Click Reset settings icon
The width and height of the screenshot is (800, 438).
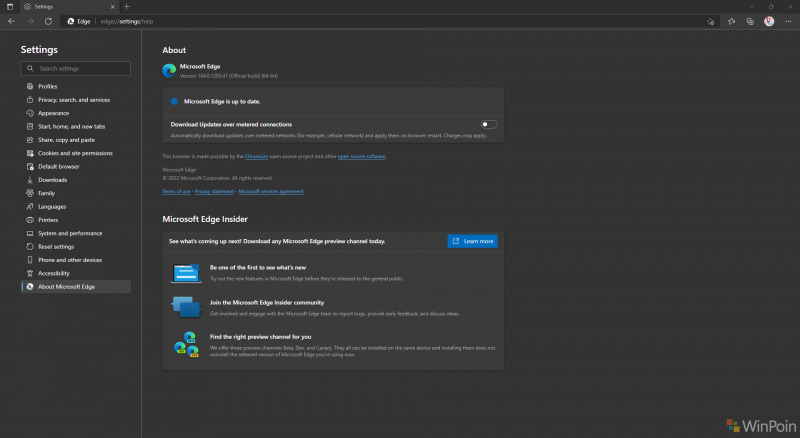pyautogui.click(x=30, y=247)
